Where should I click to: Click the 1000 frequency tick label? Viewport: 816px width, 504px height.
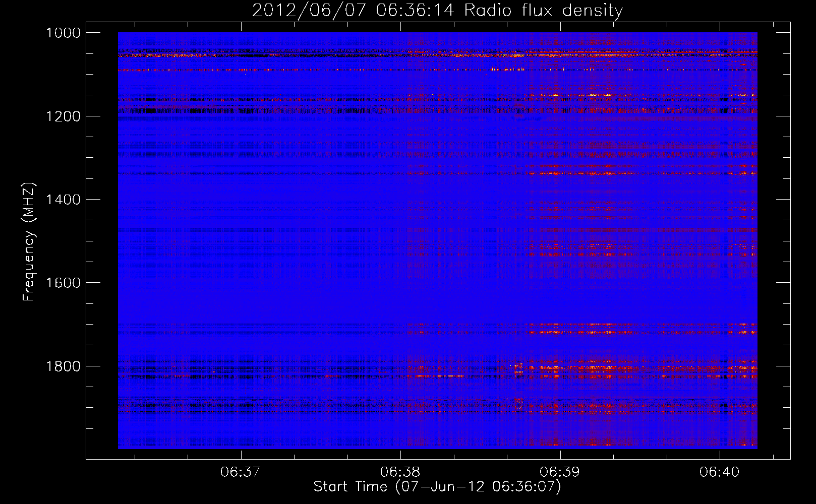[63, 33]
